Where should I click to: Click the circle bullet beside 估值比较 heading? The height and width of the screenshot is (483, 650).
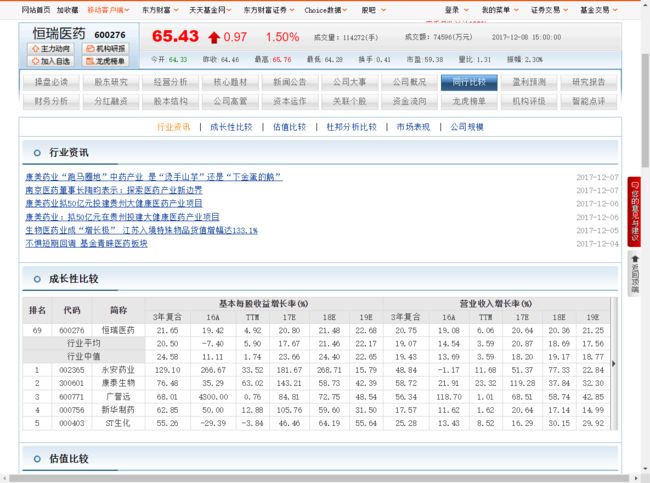(37, 459)
